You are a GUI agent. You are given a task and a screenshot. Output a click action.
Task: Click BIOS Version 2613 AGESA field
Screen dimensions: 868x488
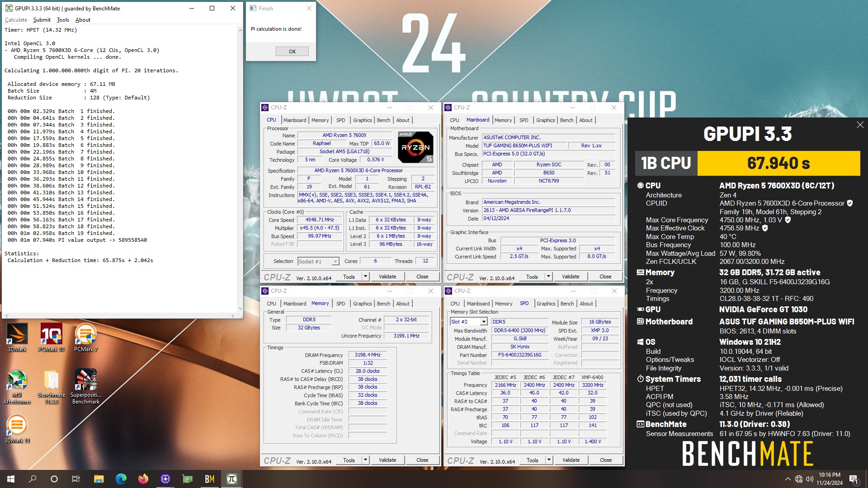point(548,211)
